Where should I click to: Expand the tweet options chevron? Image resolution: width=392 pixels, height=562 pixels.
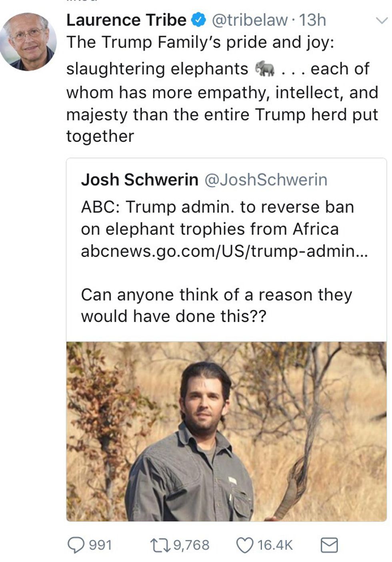click(x=382, y=20)
